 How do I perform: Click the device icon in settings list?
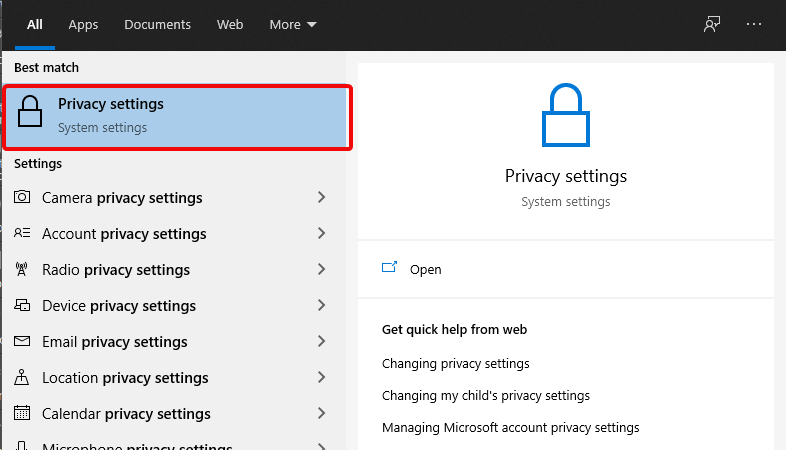(x=22, y=305)
